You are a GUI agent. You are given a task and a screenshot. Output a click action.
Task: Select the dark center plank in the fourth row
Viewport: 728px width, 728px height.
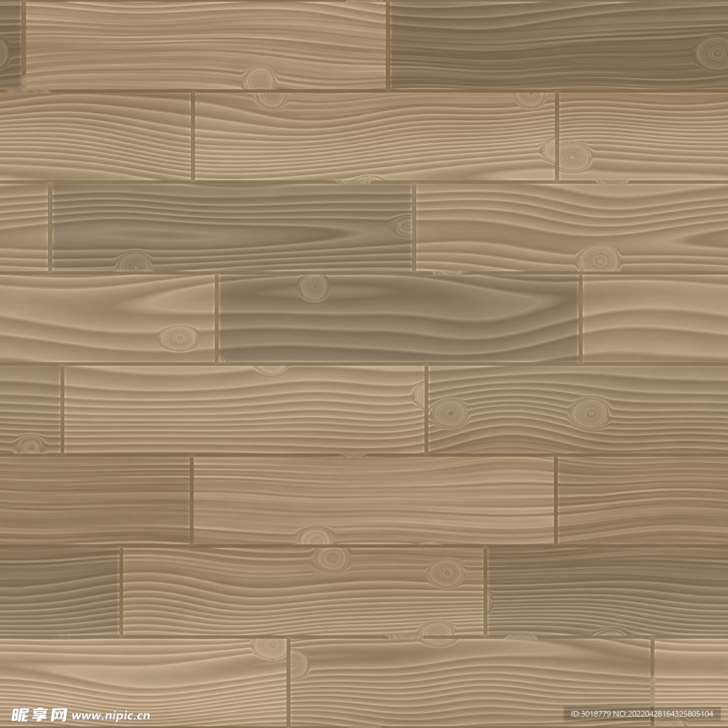coord(398,318)
